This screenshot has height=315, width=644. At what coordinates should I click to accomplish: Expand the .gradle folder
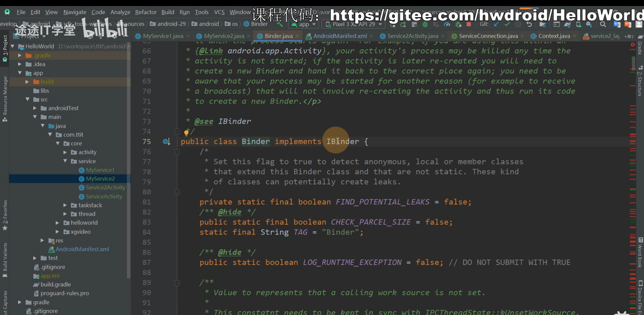click(20, 55)
